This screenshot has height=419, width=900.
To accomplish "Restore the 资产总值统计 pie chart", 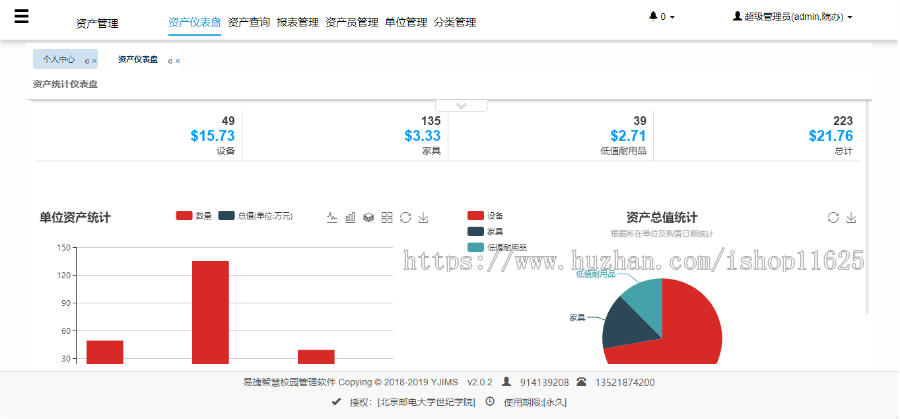I will (833, 218).
